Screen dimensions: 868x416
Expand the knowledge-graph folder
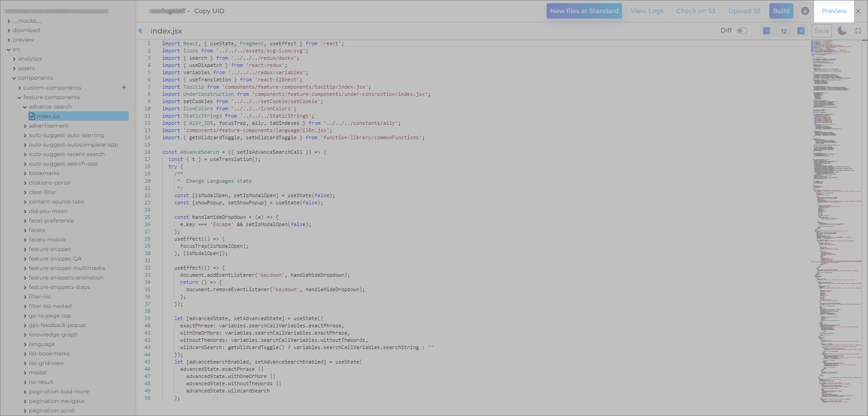click(53, 335)
